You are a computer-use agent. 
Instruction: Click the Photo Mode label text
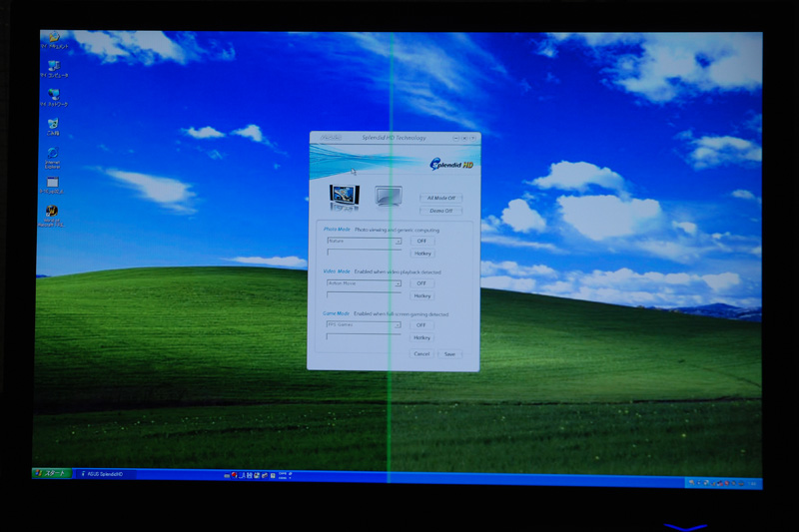[x=337, y=230]
